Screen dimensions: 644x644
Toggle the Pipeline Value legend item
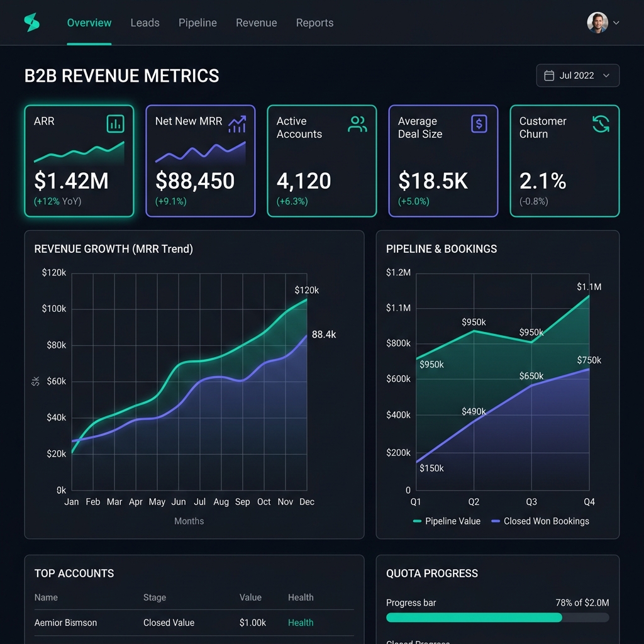(447, 521)
